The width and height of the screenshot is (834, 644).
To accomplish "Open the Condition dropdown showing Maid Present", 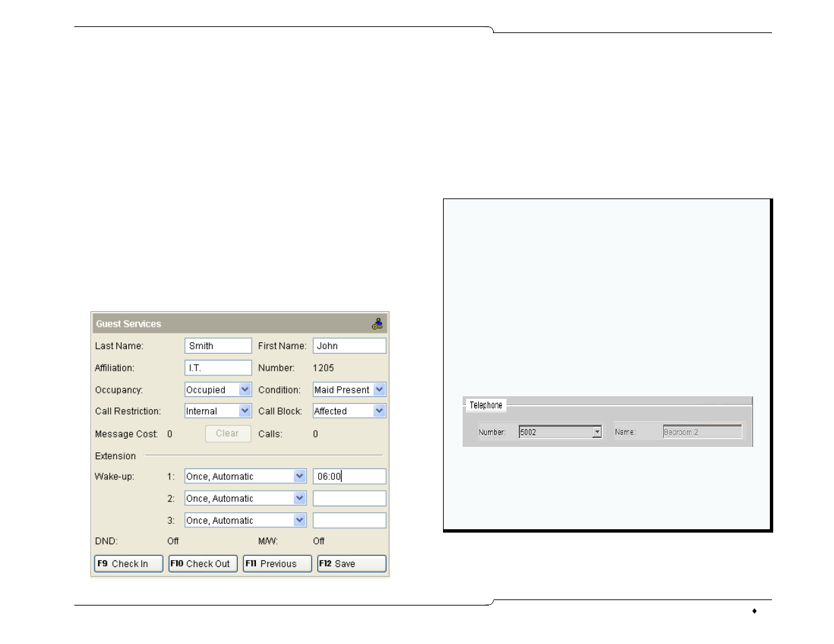I will click(349, 390).
